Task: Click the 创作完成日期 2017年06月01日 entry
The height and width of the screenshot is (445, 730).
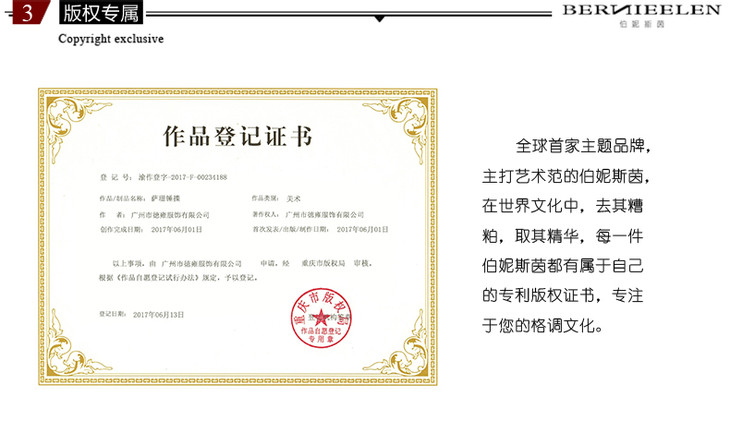Action: click(x=151, y=229)
